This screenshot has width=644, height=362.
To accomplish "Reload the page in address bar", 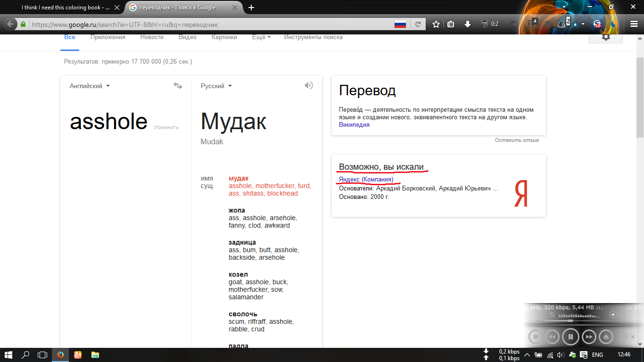I will [x=418, y=24].
